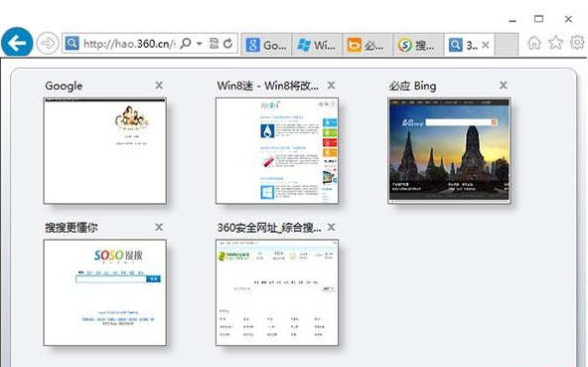Open the Google page thumbnail
588x367 pixels.
click(105, 151)
